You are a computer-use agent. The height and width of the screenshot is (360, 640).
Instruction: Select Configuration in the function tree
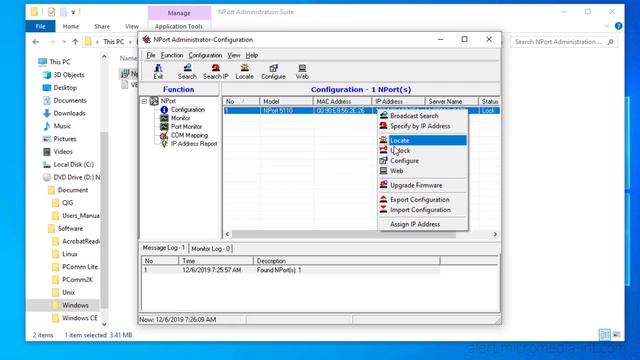187,109
